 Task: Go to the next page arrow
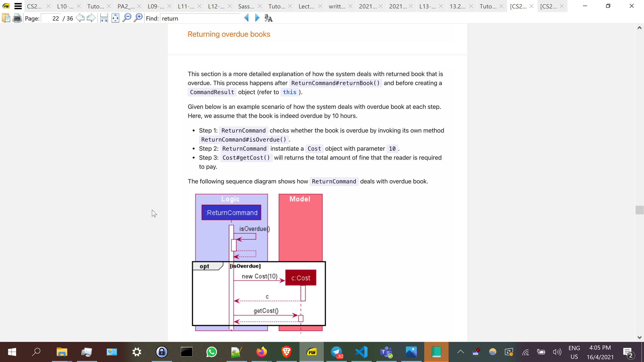click(x=91, y=18)
